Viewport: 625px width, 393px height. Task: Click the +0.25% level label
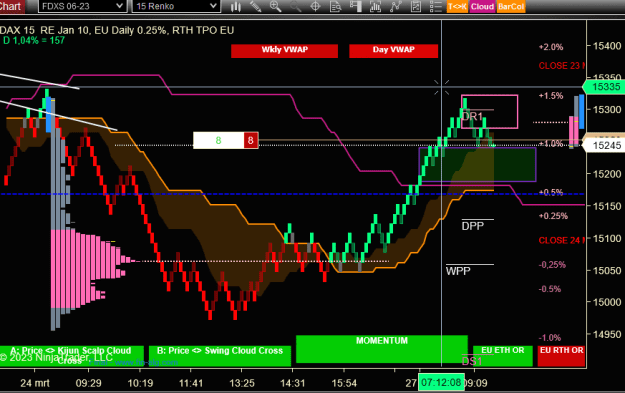pos(553,216)
